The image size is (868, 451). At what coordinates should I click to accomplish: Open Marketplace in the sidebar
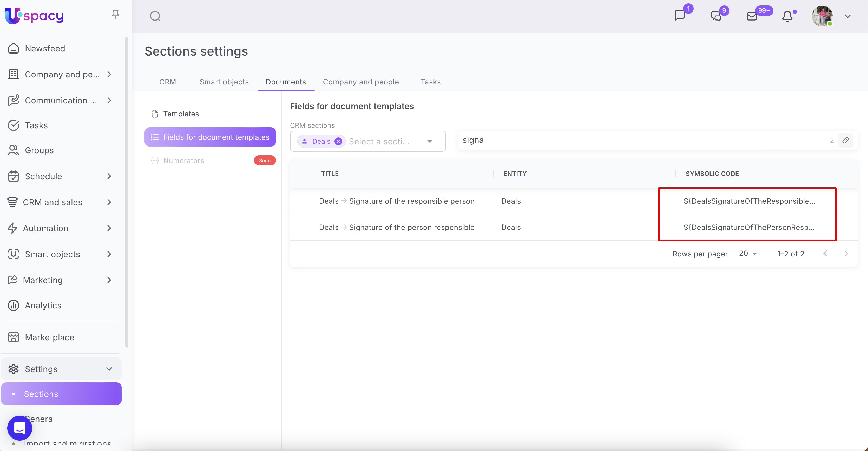[x=49, y=337]
